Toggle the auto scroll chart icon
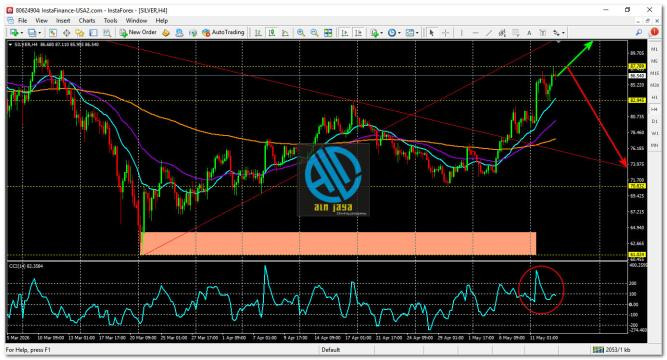667x360 pixels. coord(345,32)
